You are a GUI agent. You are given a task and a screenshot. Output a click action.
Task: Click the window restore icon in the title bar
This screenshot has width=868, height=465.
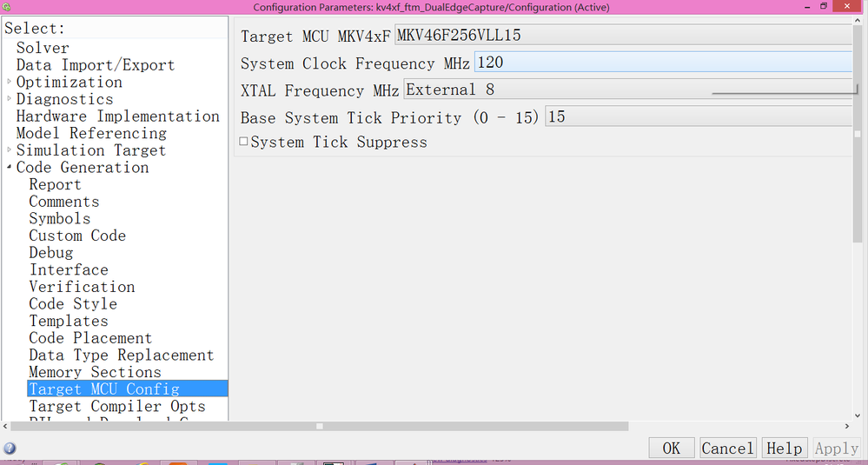point(823,6)
